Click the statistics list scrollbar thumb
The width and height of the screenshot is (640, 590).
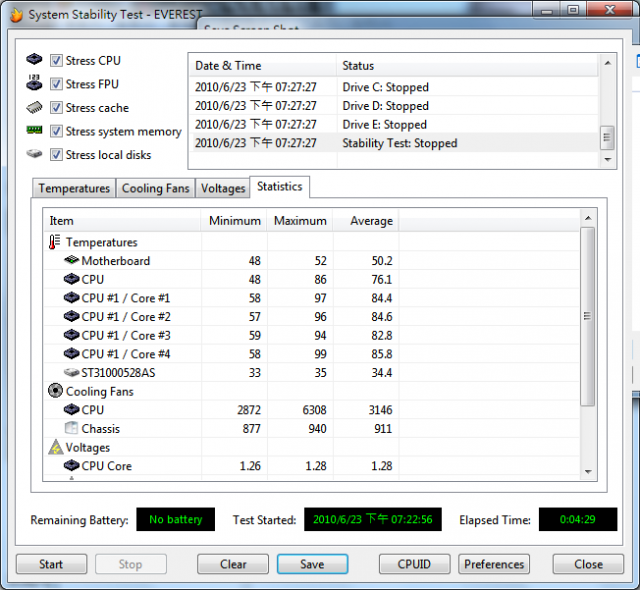(x=587, y=316)
